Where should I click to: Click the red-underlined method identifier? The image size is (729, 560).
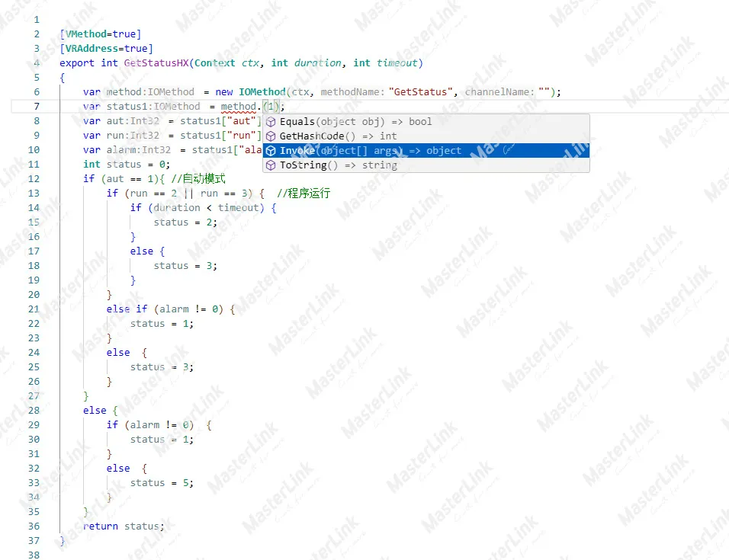tap(239, 107)
